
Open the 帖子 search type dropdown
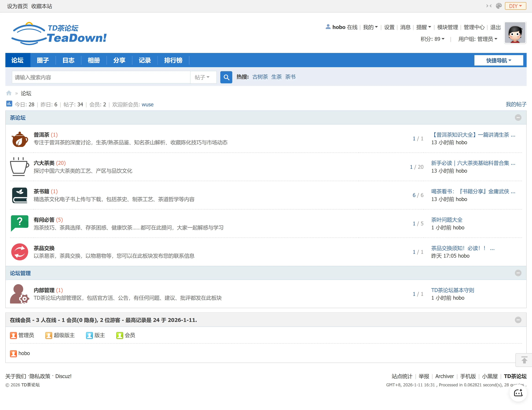[x=203, y=77]
